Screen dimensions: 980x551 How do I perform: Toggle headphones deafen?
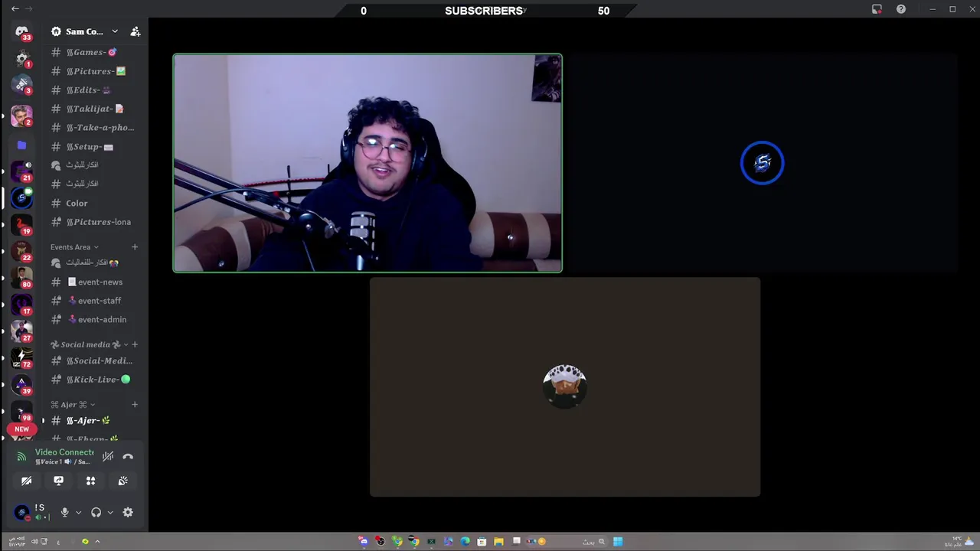(x=96, y=513)
